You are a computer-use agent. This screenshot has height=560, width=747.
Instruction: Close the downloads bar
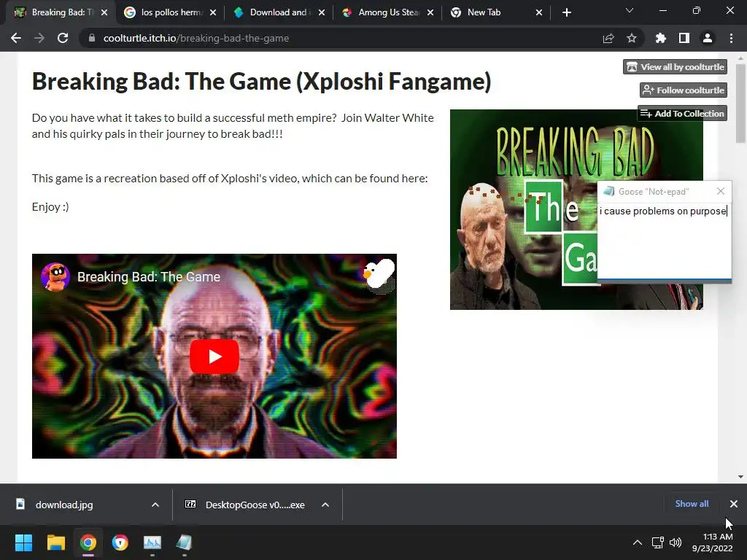(734, 504)
